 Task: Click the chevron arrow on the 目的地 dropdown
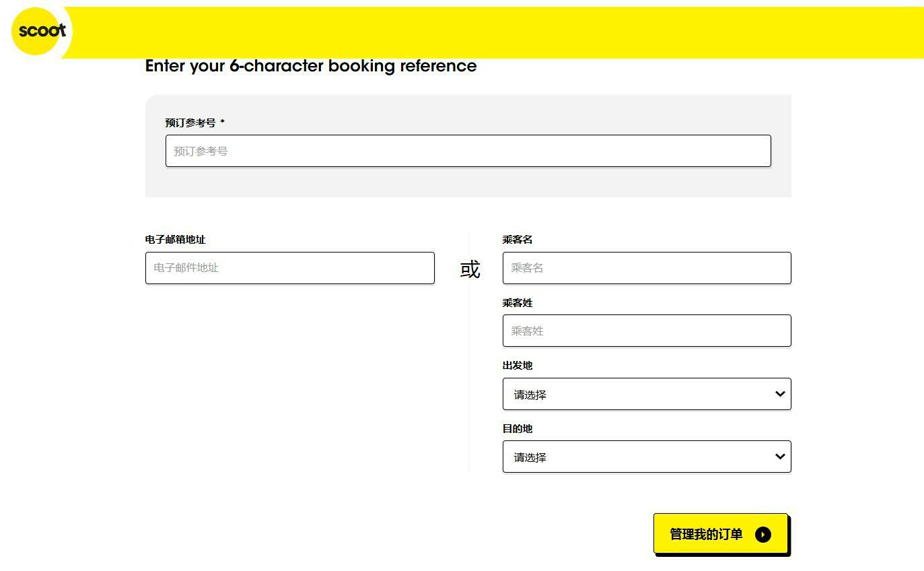tap(779, 457)
